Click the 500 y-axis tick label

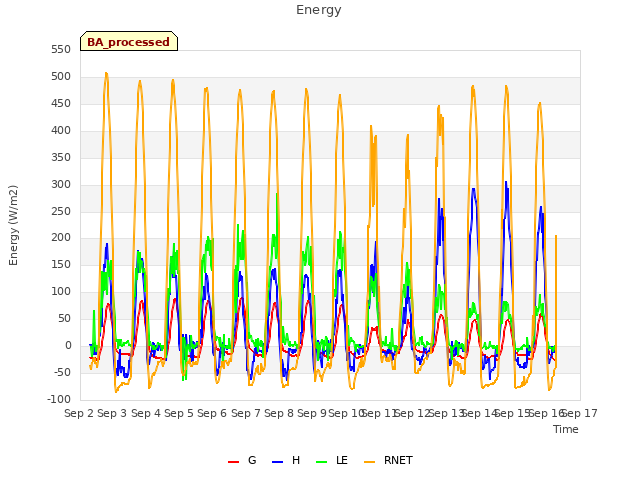click(x=61, y=76)
